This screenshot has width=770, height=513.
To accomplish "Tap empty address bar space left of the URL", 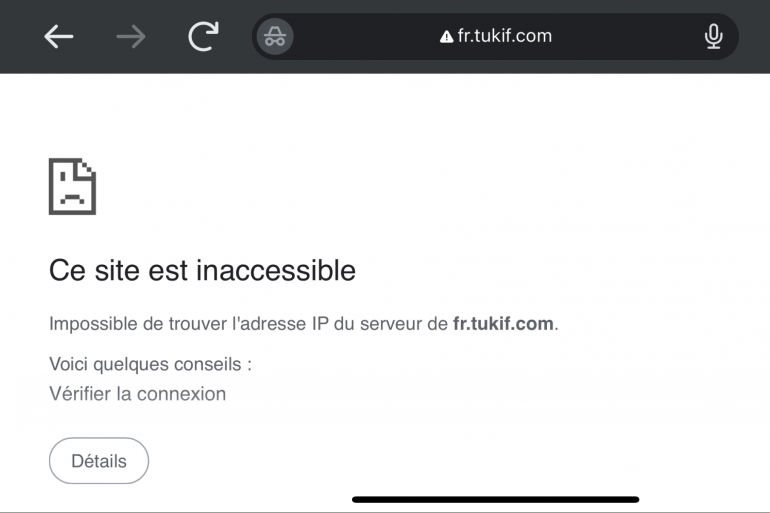I will click(366, 36).
